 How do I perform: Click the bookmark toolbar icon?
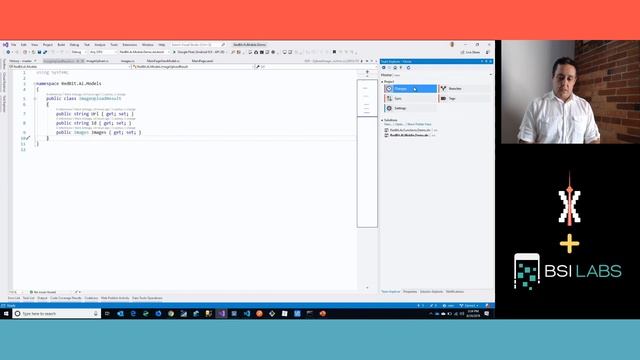(x=334, y=52)
